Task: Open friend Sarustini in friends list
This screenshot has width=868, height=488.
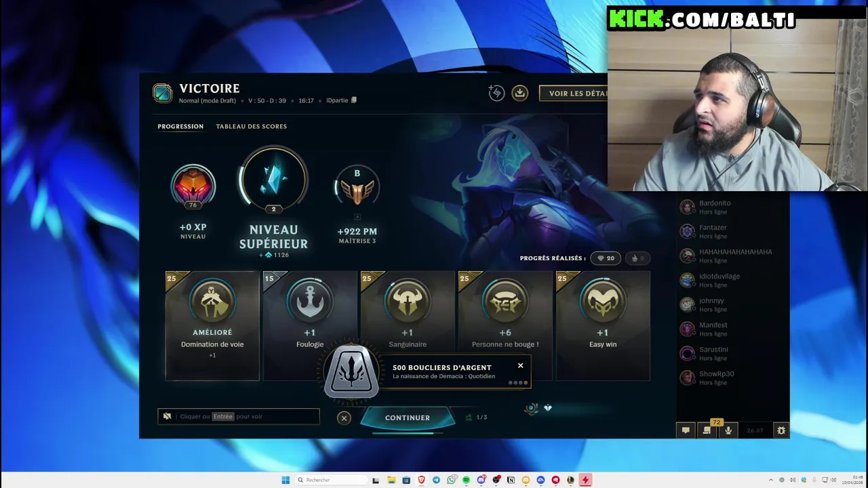Action: (x=733, y=353)
